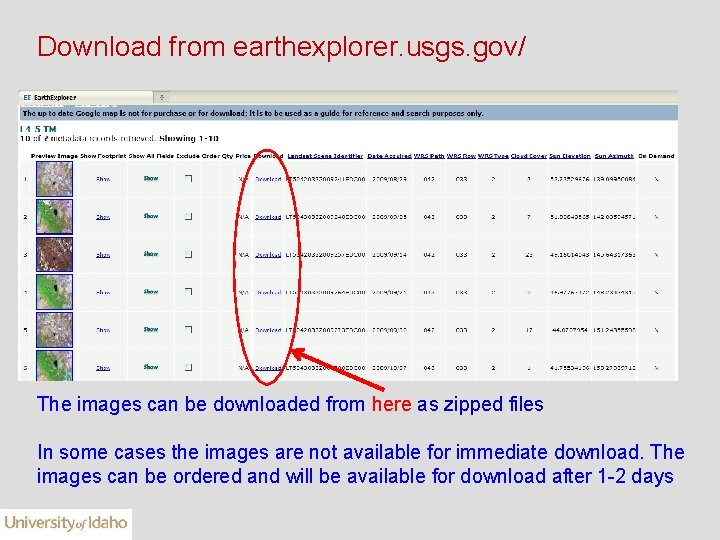Open preview image thumbnail in row 4
Viewport: 720px width, 540px height.
point(54,292)
